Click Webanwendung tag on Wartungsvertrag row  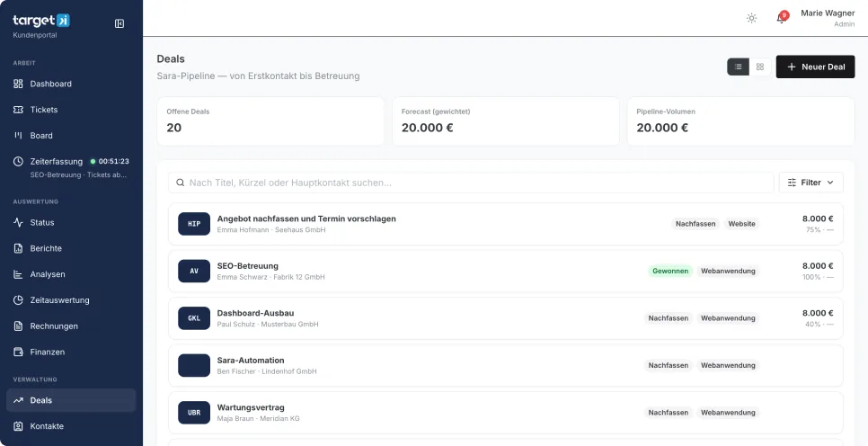728,413
